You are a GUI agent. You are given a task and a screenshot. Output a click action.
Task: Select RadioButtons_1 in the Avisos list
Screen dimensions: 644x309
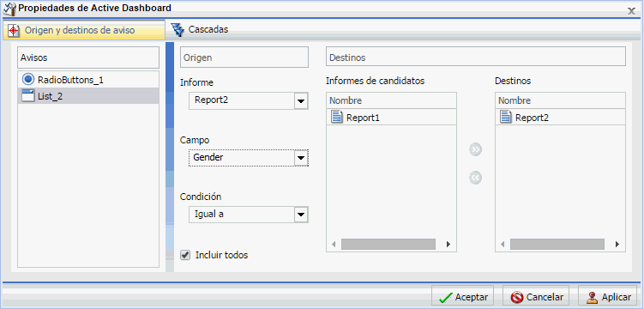[88, 79]
